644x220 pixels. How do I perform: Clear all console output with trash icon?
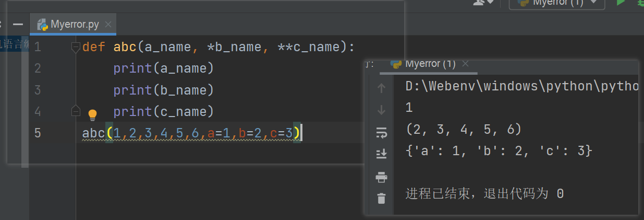pyautogui.click(x=381, y=199)
